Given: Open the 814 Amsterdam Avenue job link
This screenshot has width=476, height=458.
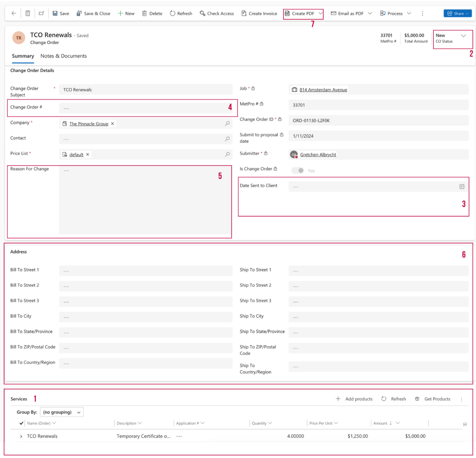Looking at the screenshot, I should [323, 90].
